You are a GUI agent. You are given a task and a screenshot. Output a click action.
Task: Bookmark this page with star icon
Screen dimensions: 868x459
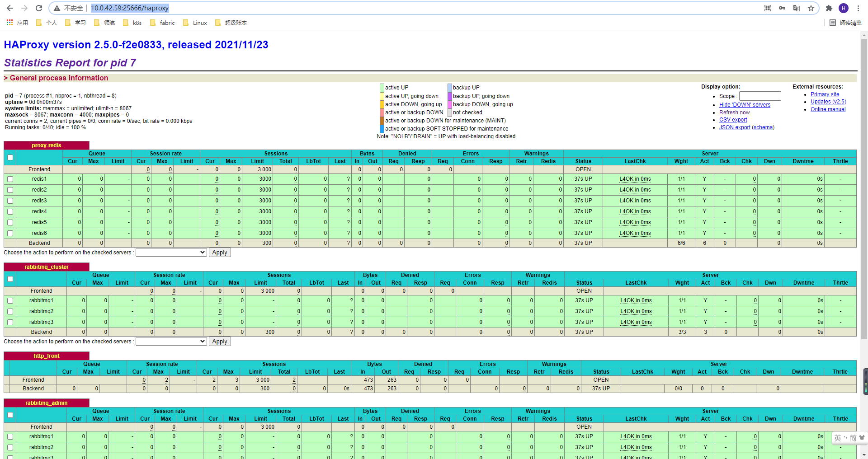[811, 8]
